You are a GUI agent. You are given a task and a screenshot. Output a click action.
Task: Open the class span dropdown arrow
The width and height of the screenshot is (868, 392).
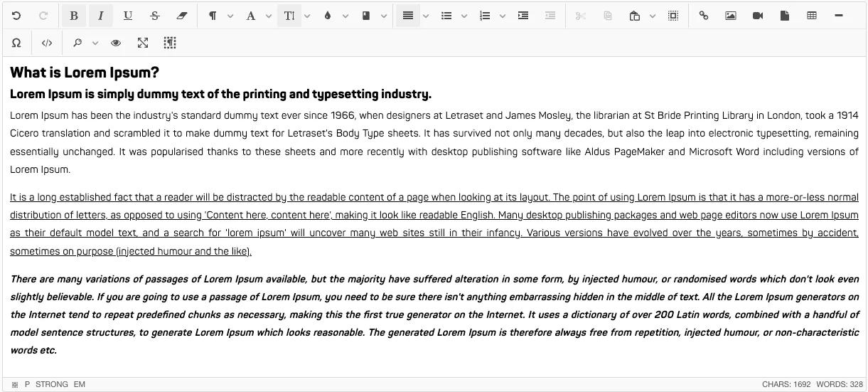click(384, 16)
